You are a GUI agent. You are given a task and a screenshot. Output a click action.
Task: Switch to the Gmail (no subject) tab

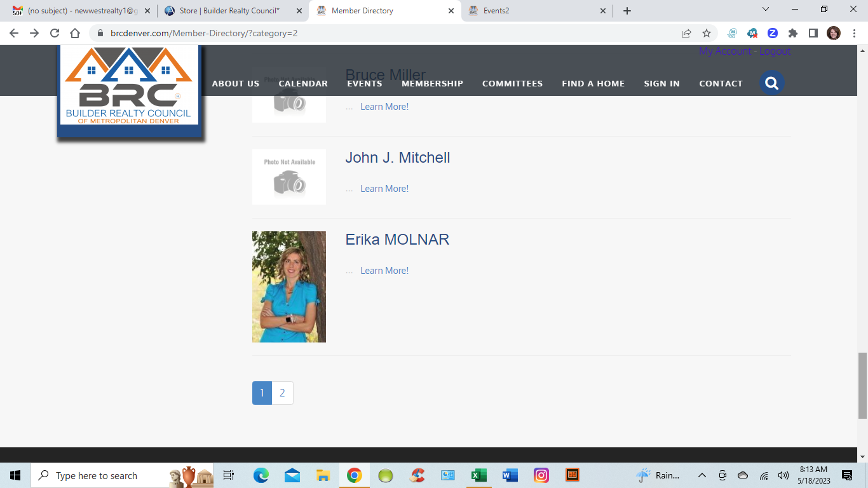(x=81, y=11)
